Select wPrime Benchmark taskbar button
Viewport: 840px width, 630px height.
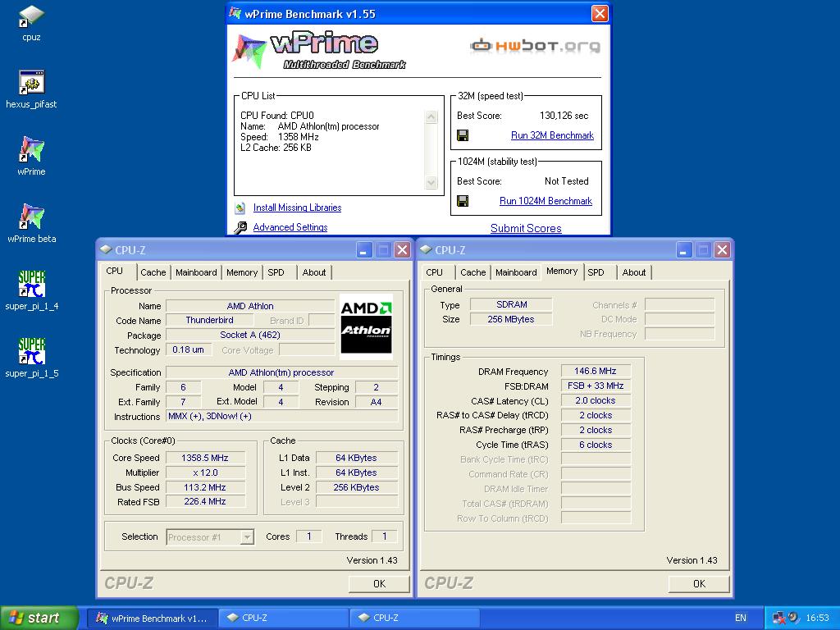pos(152,618)
